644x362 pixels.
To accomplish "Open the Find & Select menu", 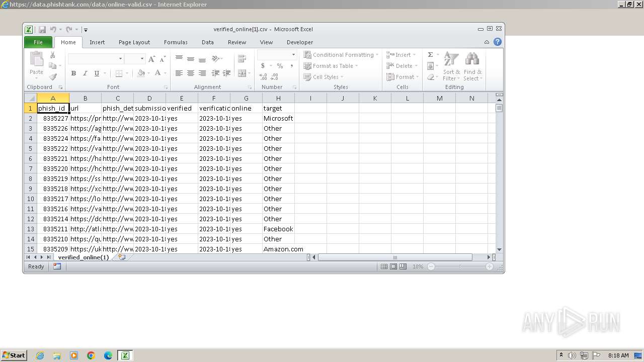I will pyautogui.click(x=472, y=66).
